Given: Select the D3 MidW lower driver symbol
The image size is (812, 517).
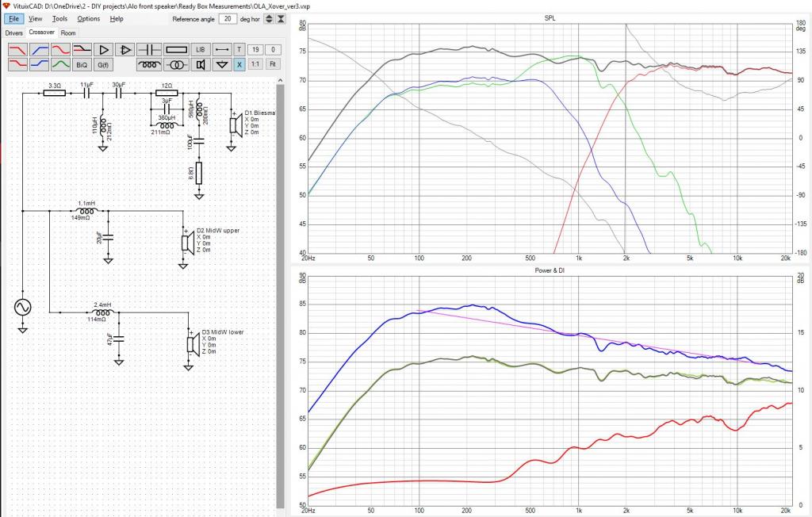Looking at the screenshot, I should click(193, 344).
